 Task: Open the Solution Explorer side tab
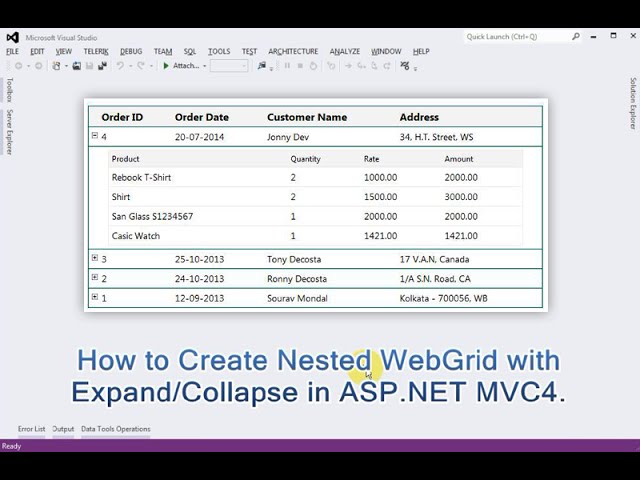click(x=633, y=103)
